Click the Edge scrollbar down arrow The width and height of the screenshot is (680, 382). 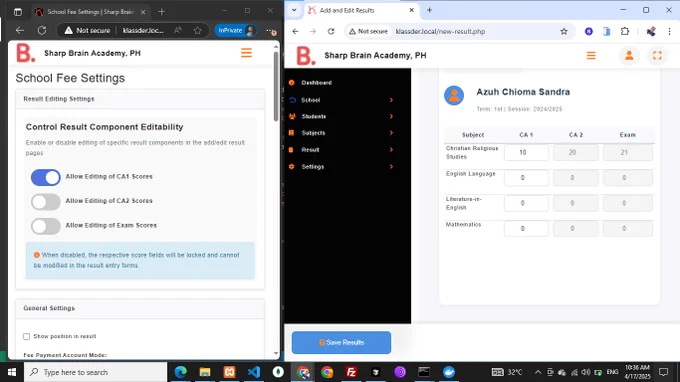pos(276,354)
